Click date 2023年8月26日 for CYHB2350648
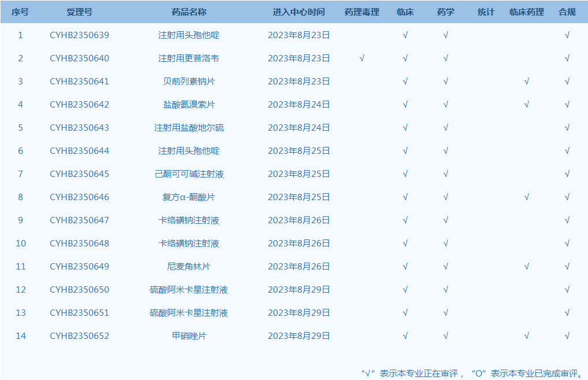 coord(299,244)
